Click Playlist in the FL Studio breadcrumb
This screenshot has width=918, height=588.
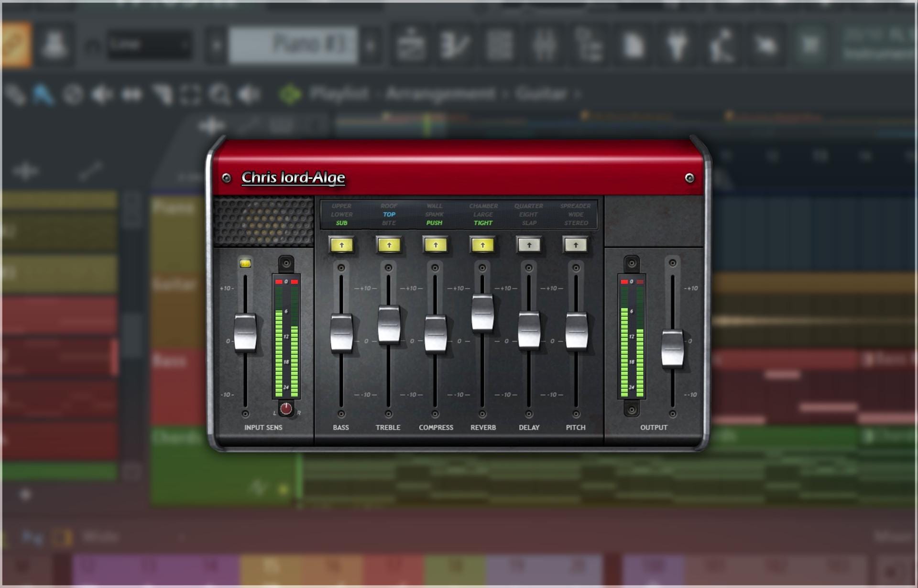(339, 94)
